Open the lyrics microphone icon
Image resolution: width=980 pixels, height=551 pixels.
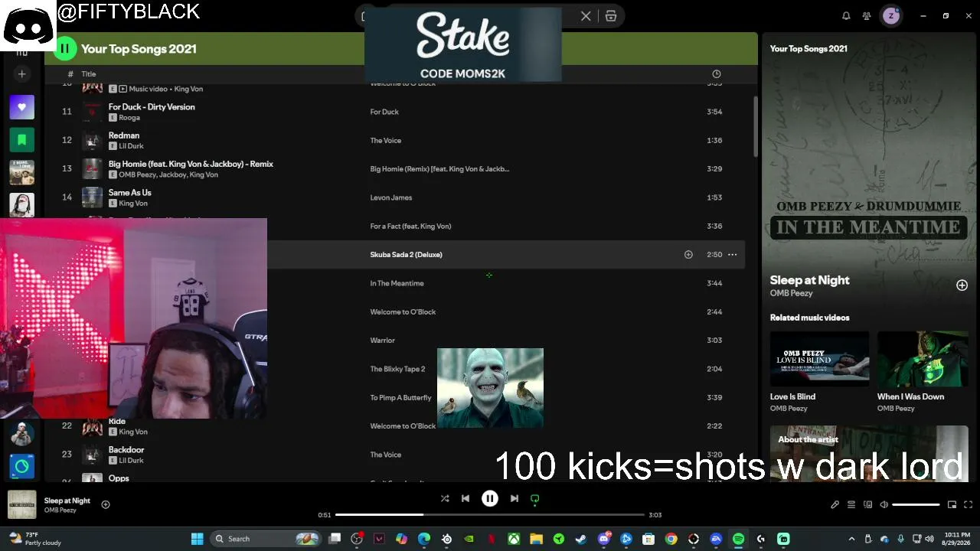(835, 505)
